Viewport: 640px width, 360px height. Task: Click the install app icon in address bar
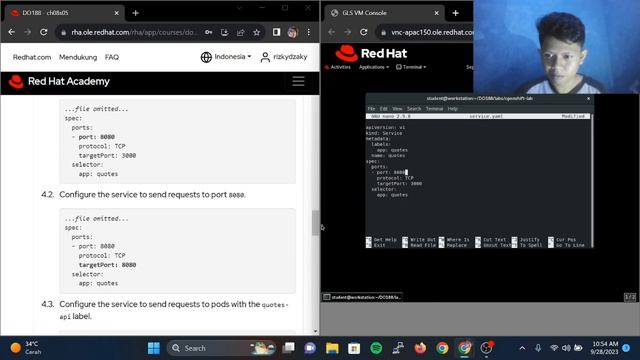224,32
